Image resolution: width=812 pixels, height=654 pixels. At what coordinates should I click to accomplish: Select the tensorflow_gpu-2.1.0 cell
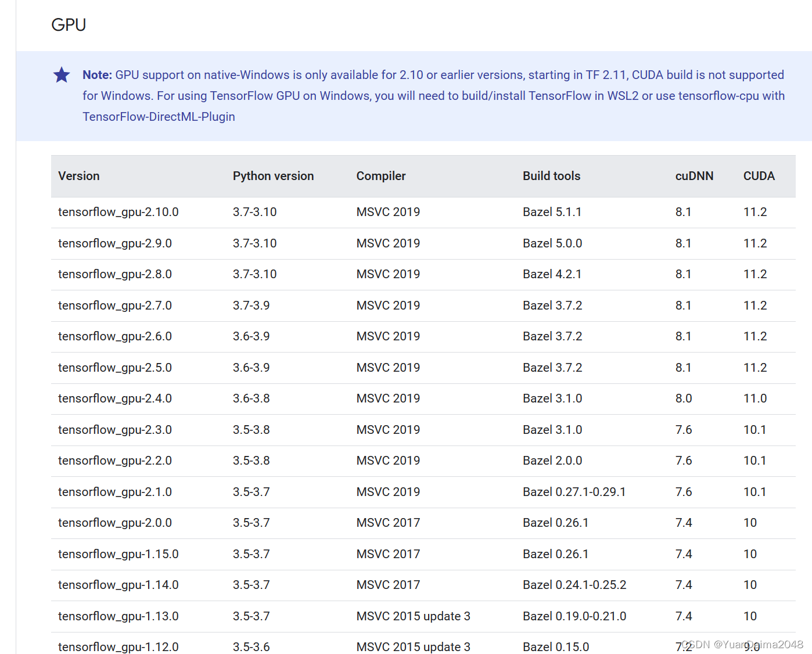[115, 492]
